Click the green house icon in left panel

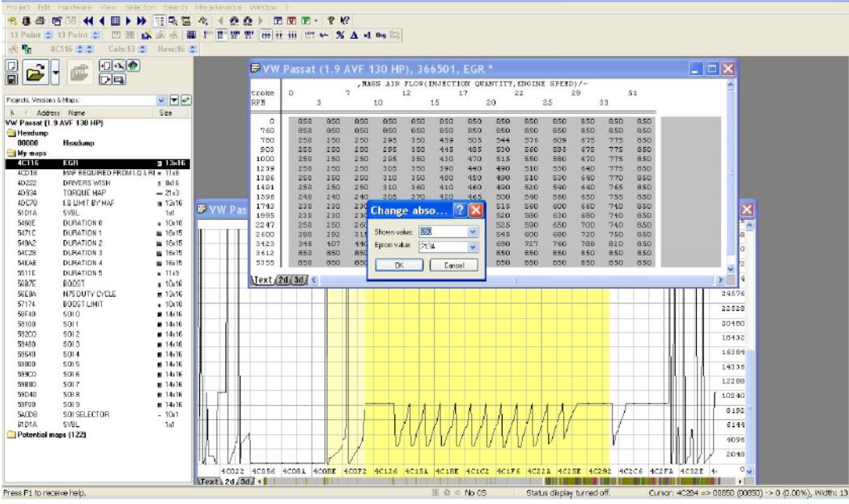134,66
